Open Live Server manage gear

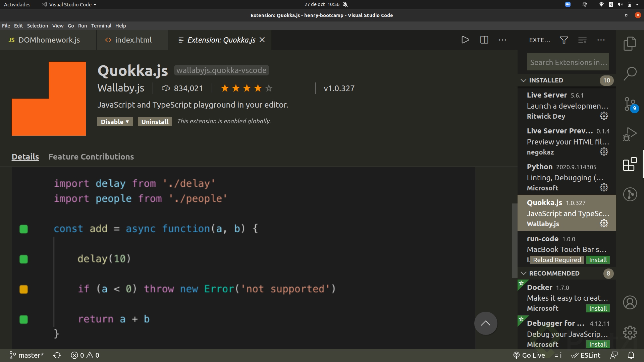point(604,116)
